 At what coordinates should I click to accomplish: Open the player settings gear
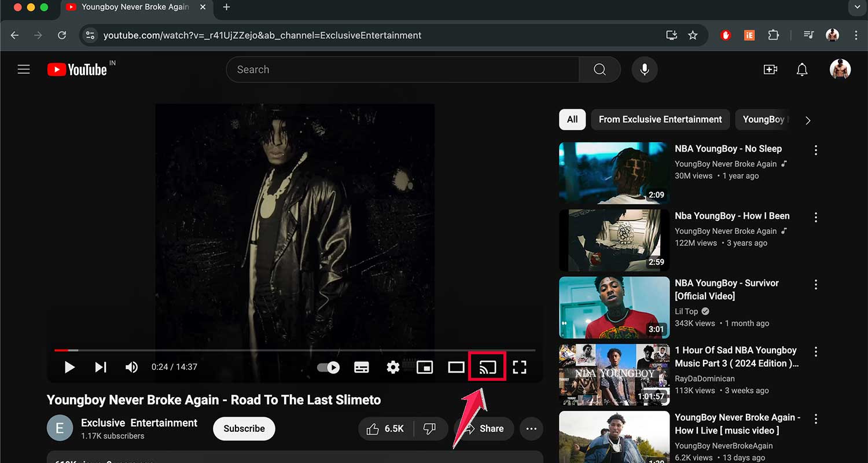click(x=393, y=367)
